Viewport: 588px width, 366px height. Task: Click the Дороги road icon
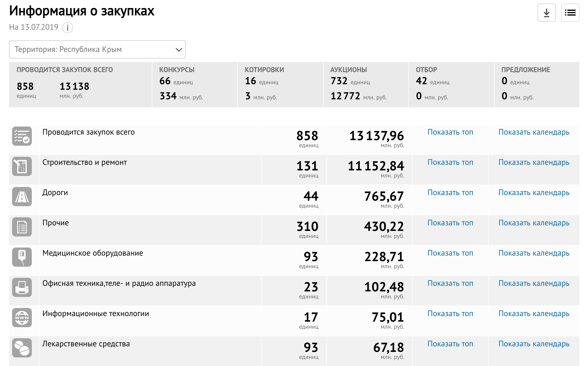[22, 197]
